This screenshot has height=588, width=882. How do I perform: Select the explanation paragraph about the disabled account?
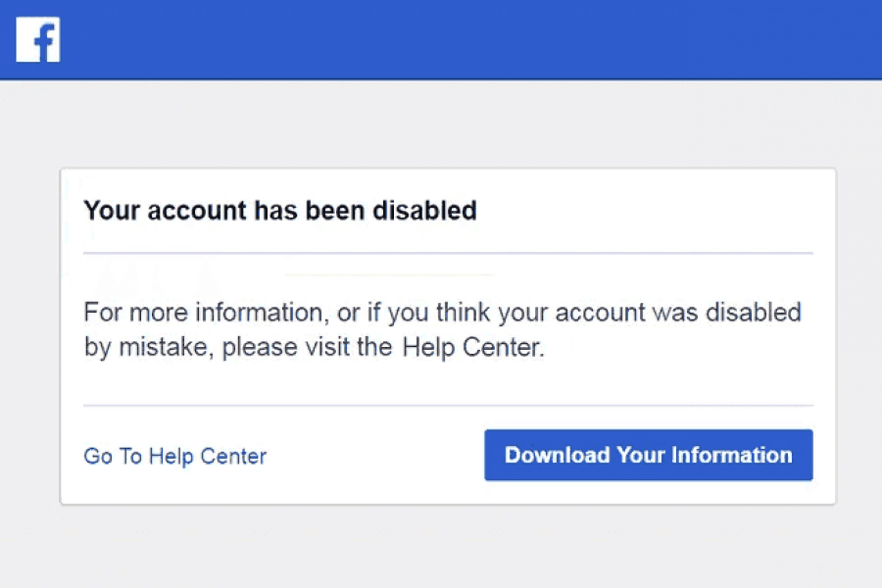[441, 329]
